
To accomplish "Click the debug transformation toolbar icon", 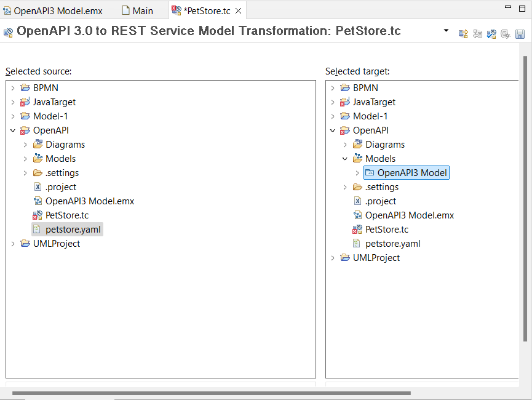I will [x=506, y=34].
